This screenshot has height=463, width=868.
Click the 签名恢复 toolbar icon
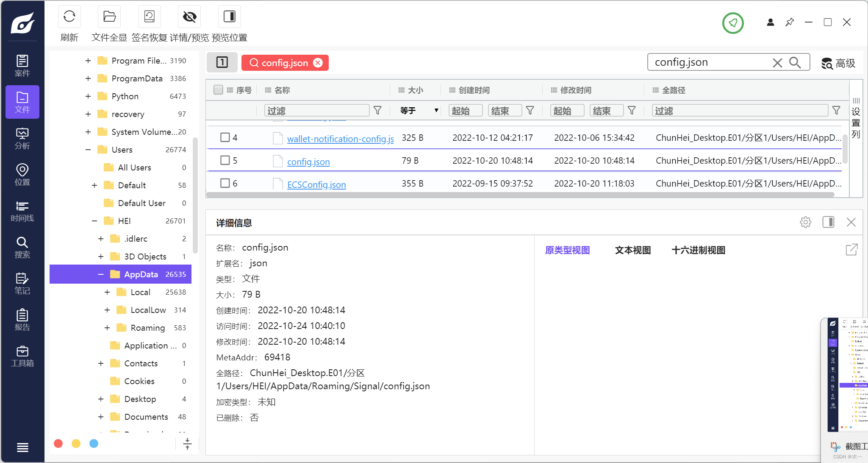pos(149,17)
